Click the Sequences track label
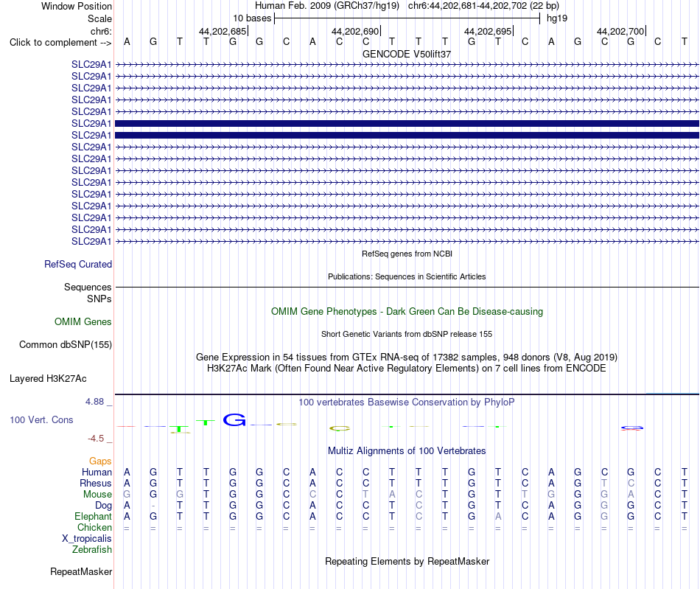The height and width of the screenshot is (589, 700). (88, 287)
